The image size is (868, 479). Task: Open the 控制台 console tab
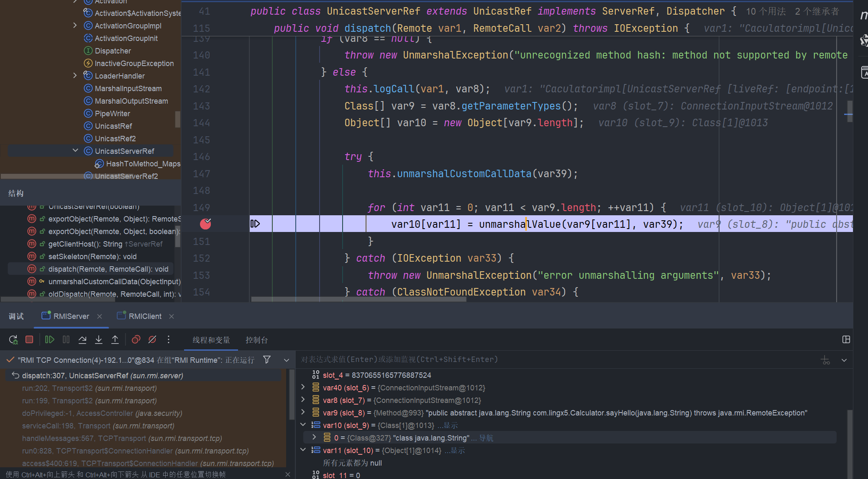[x=256, y=340]
